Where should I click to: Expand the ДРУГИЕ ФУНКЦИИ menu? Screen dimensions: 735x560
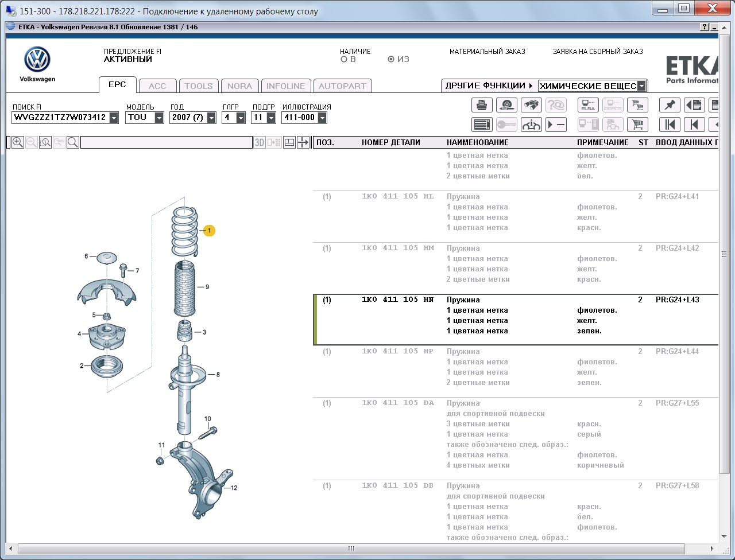(x=489, y=85)
